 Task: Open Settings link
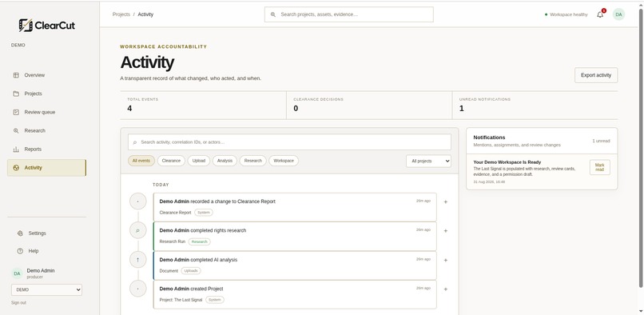37,233
